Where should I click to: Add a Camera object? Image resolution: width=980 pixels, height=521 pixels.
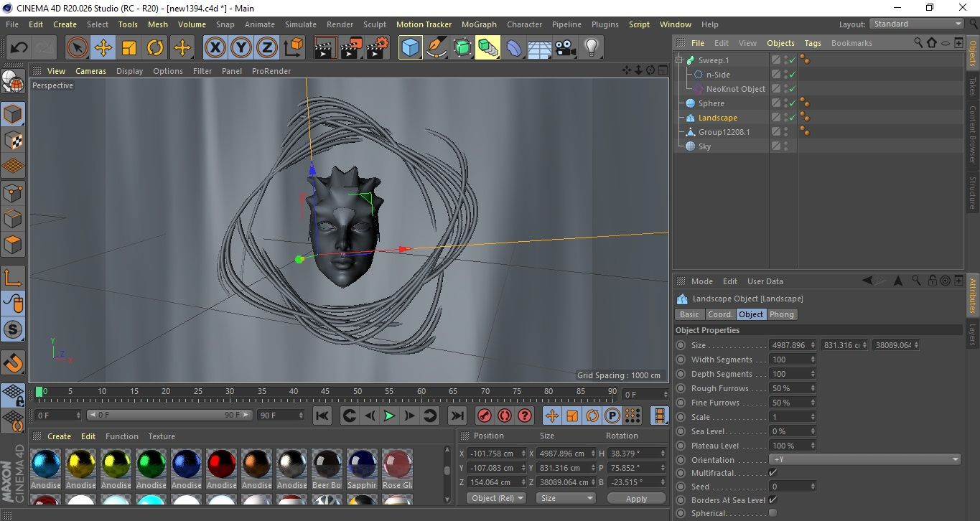point(565,48)
